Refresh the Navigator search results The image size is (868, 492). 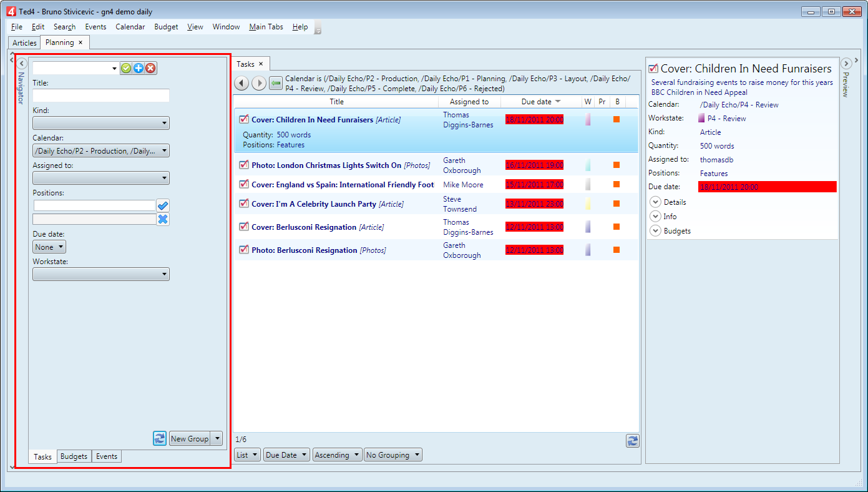[160, 438]
